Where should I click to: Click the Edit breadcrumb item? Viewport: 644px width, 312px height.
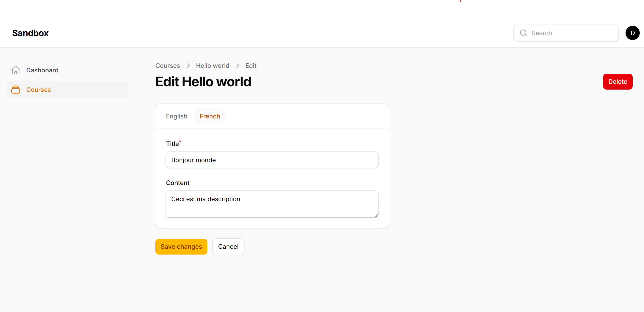pyautogui.click(x=251, y=66)
